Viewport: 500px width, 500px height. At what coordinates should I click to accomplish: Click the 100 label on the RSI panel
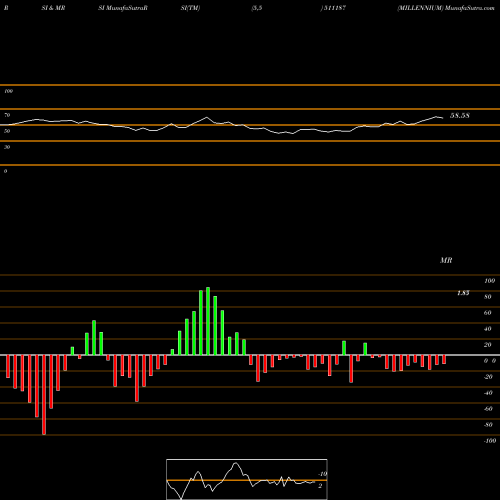8,91
